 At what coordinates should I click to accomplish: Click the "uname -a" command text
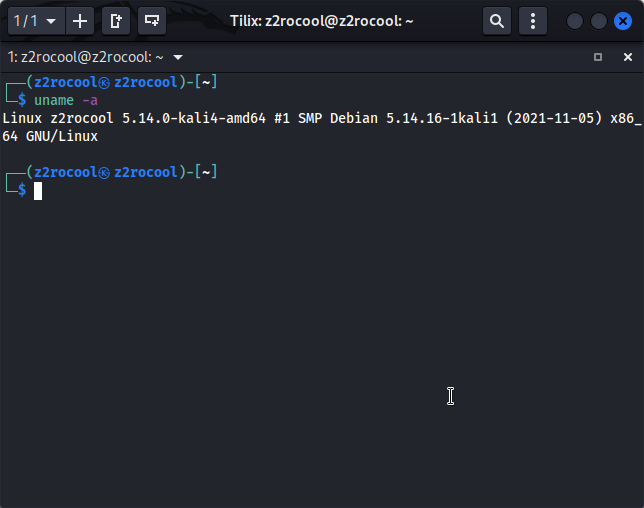[66, 100]
